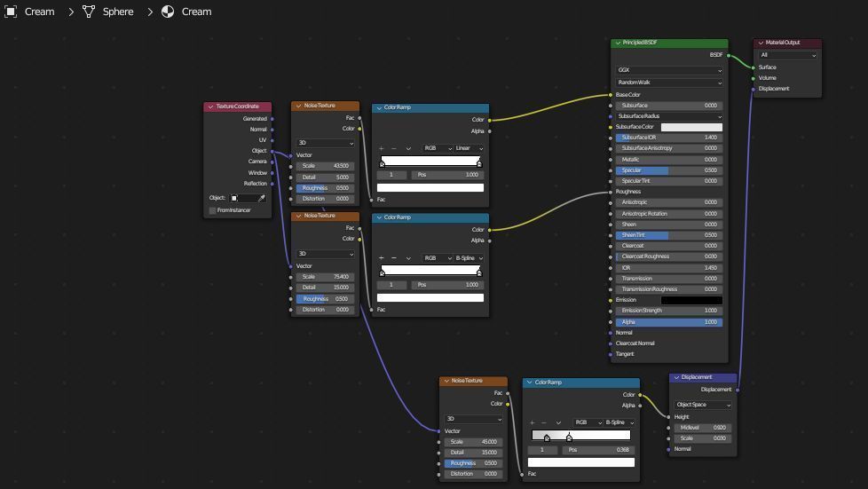Screen dimensions: 868x489
Task: Click the Transmission value field
Action: 669,279
